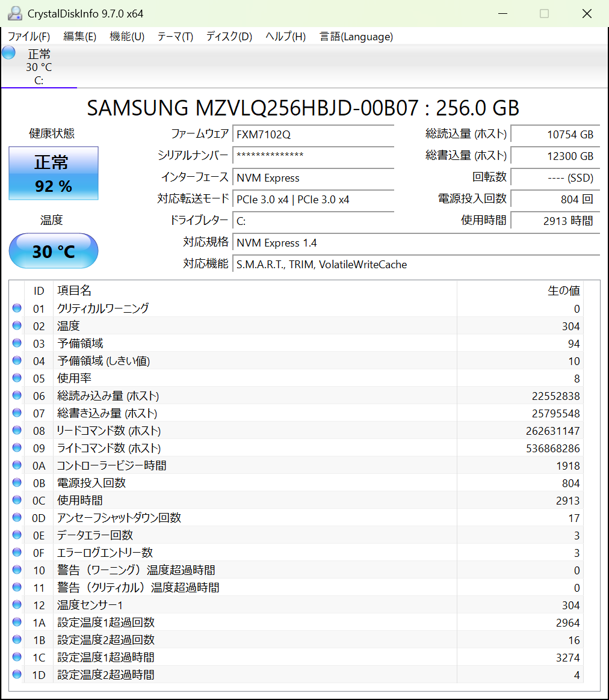This screenshot has width=609, height=700.
Task: Click status icon of row 02 温度
Action: [x=17, y=325]
